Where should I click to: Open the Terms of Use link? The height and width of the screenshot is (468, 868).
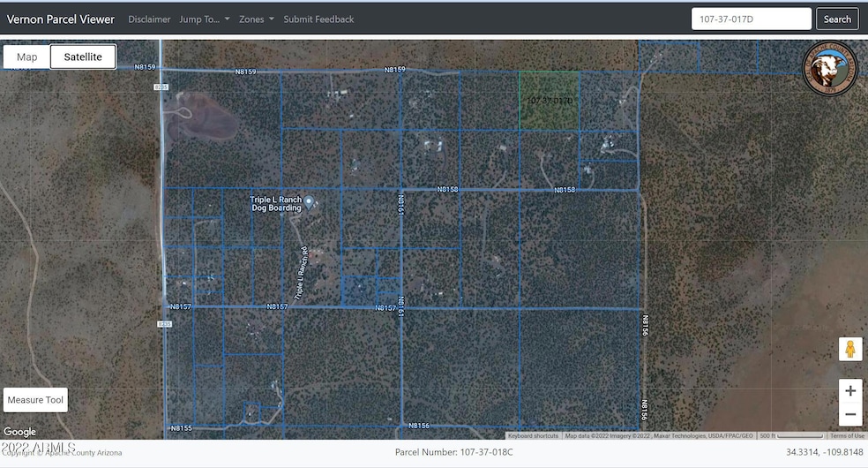coord(847,435)
